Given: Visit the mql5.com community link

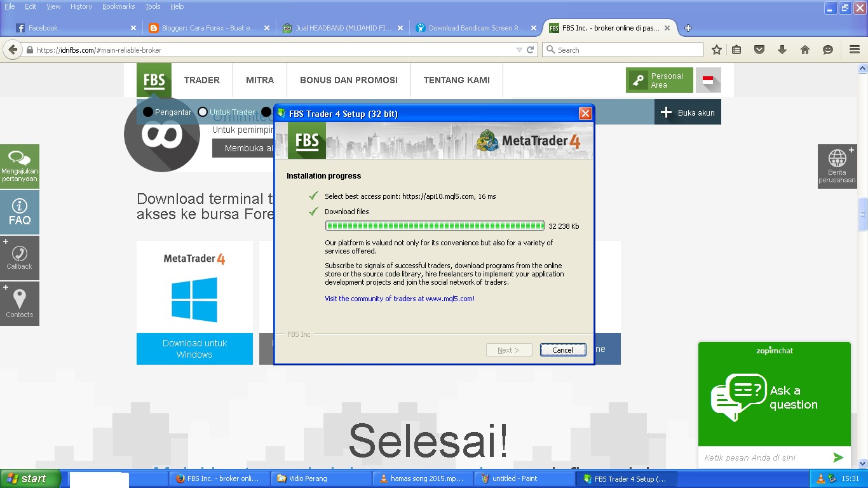Looking at the screenshot, I should [x=400, y=299].
